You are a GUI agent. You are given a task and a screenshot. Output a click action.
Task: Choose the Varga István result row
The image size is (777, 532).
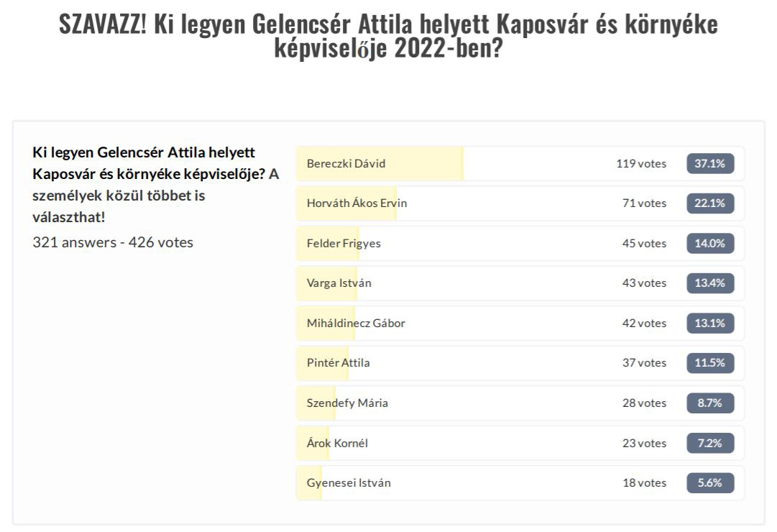(520, 283)
